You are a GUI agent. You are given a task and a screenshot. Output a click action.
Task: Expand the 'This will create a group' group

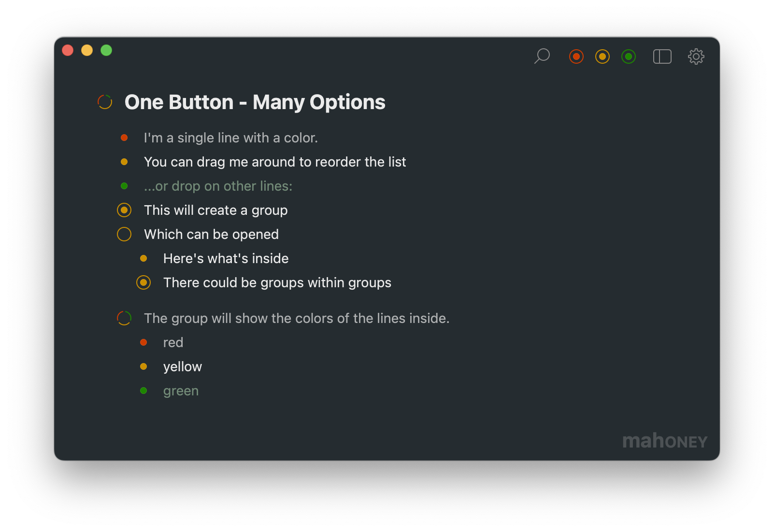pos(124,210)
